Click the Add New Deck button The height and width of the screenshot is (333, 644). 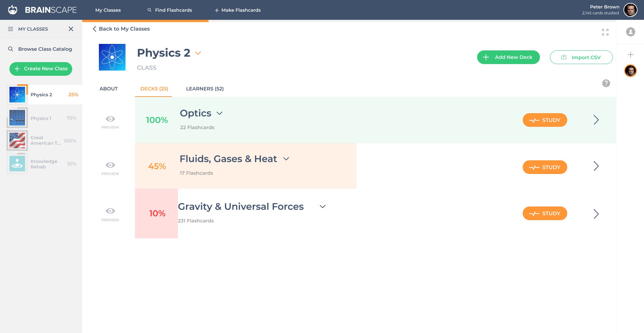click(x=508, y=57)
